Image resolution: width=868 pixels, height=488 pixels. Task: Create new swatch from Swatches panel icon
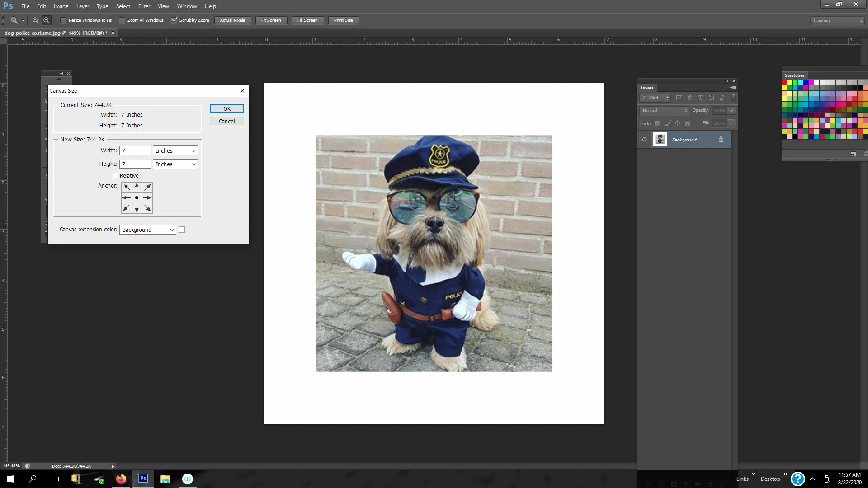click(853, 154)
